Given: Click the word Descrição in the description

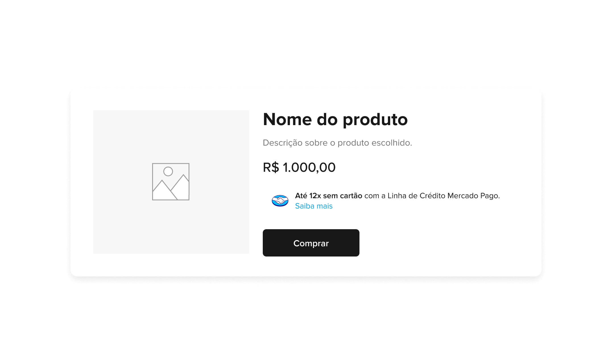Looking at the screenshot, I should click(x=283, y=143).
